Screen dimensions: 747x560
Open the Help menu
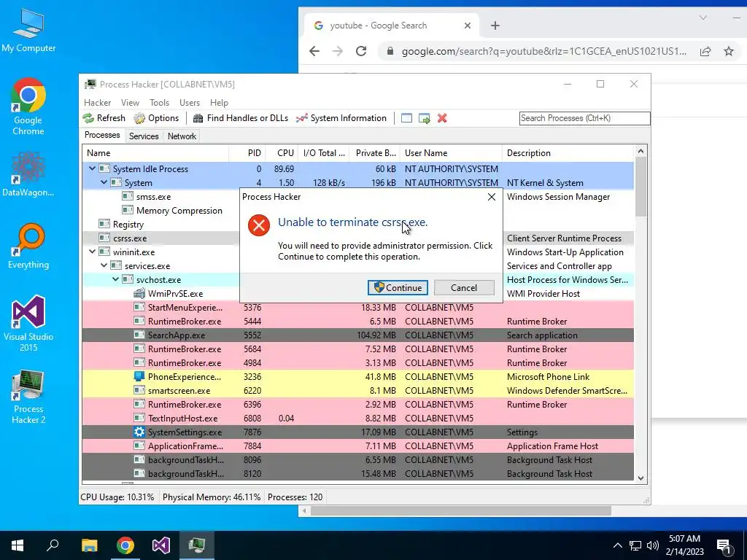coord(219,103)
